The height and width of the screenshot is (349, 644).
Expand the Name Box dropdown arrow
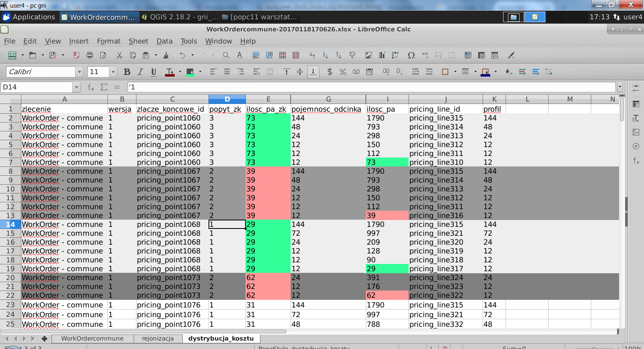pos(76,87)
